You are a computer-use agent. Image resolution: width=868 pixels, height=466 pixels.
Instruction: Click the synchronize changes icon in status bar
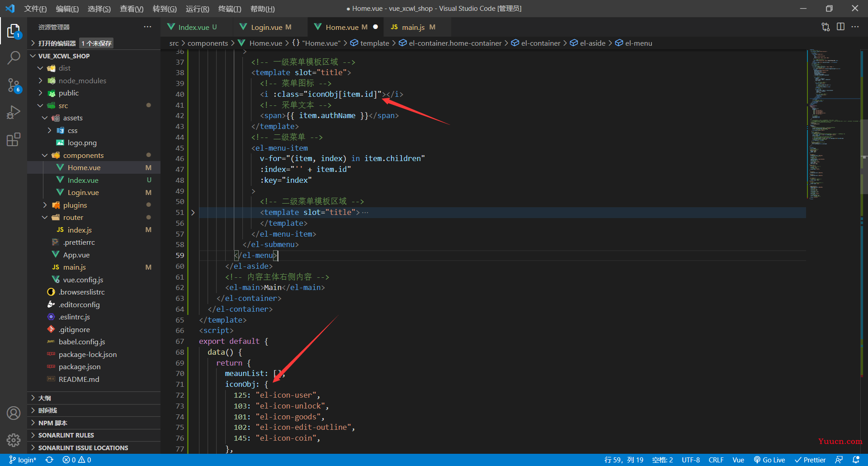(x=49, y=460)
